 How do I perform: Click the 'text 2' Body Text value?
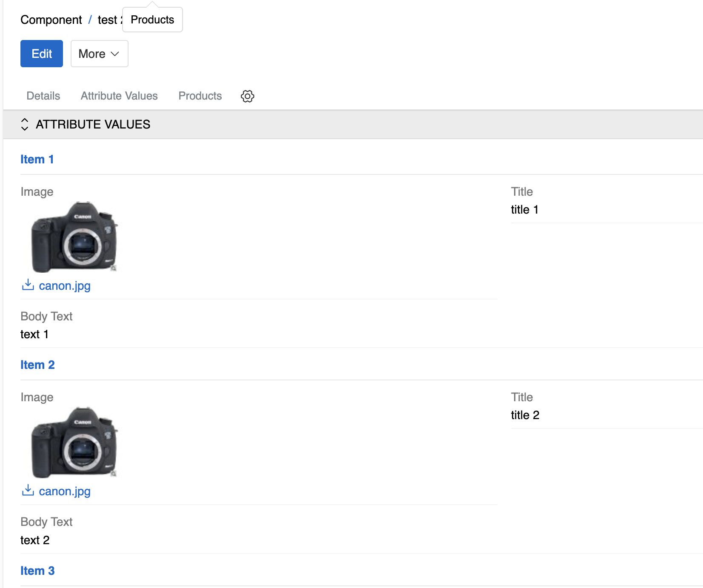pyautogui.click(x=35, y=540)
